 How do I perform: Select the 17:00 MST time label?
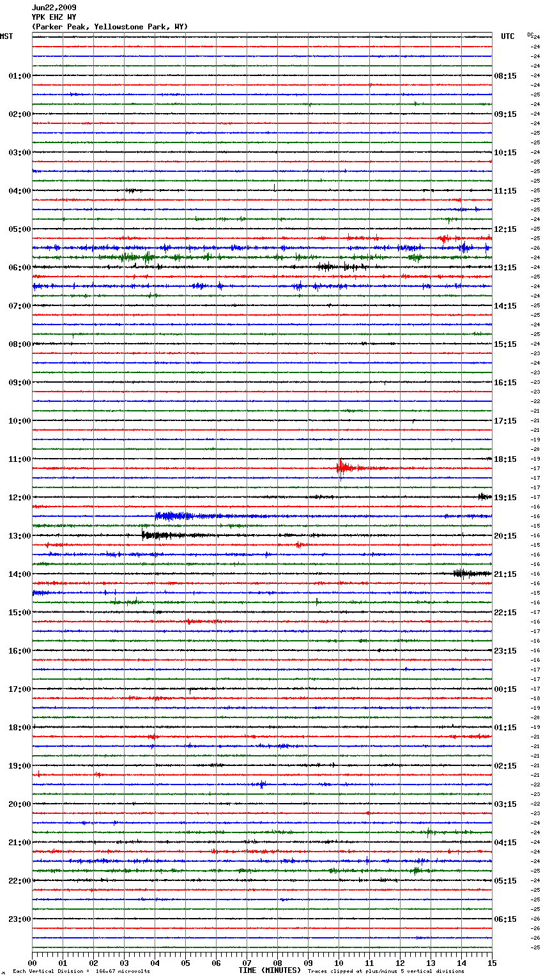point(20,689)
